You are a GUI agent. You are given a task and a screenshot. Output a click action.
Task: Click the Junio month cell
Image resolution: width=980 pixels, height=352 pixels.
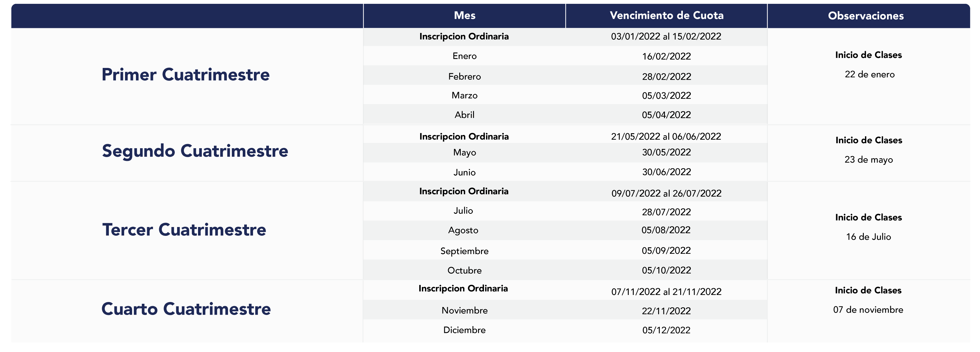(465, 173)
